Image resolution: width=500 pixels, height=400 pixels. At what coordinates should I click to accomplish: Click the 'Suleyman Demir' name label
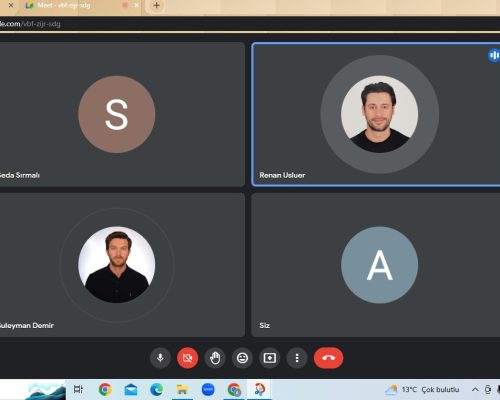click(27, 325)
